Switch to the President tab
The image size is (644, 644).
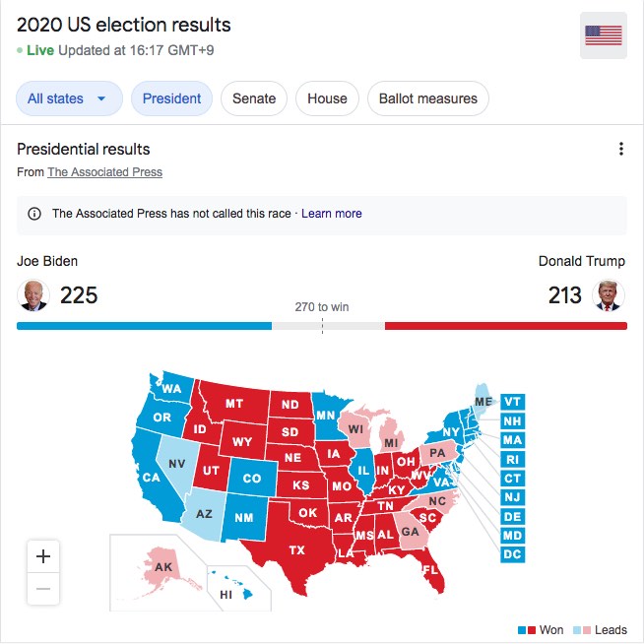pyautogui.click(x=171, y=98)
